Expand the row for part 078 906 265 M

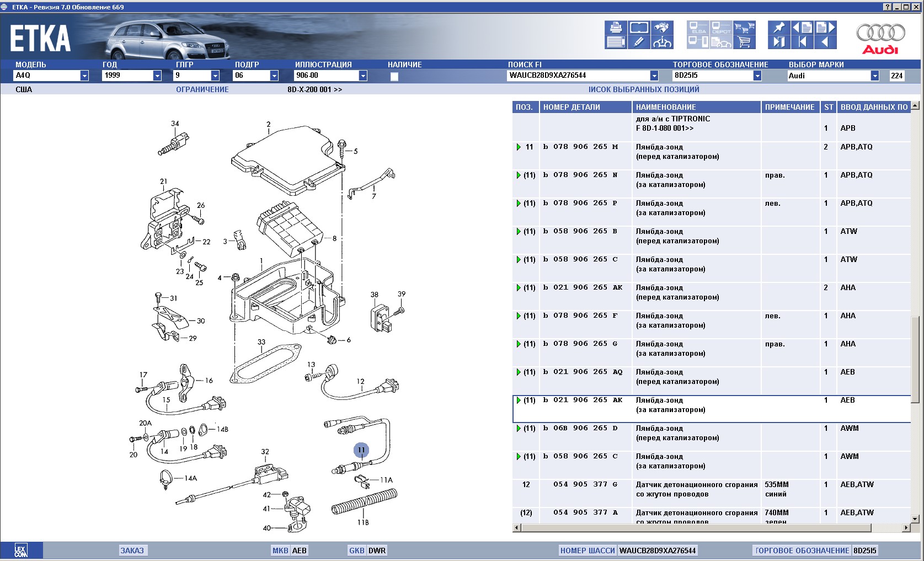pyautogui.click(x=519, y=147)
